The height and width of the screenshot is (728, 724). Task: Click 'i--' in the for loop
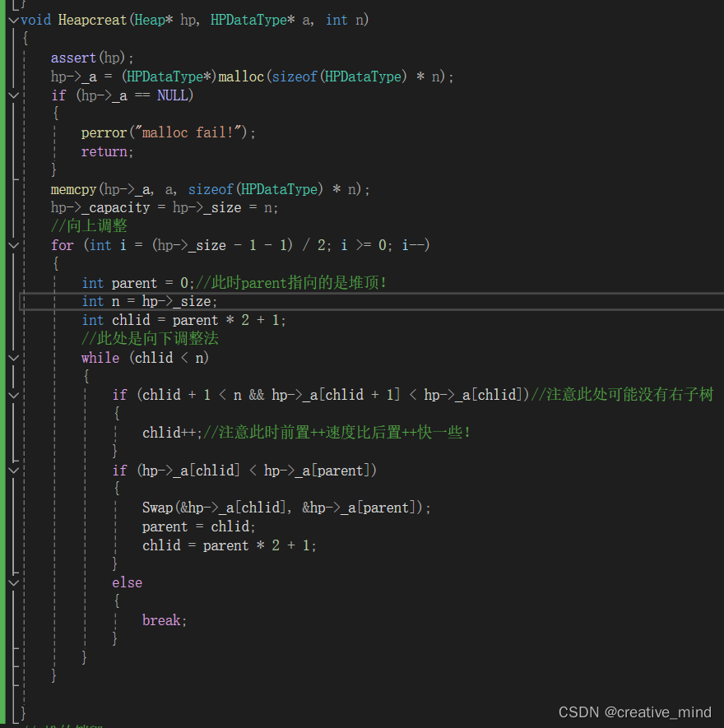(413, 245)
